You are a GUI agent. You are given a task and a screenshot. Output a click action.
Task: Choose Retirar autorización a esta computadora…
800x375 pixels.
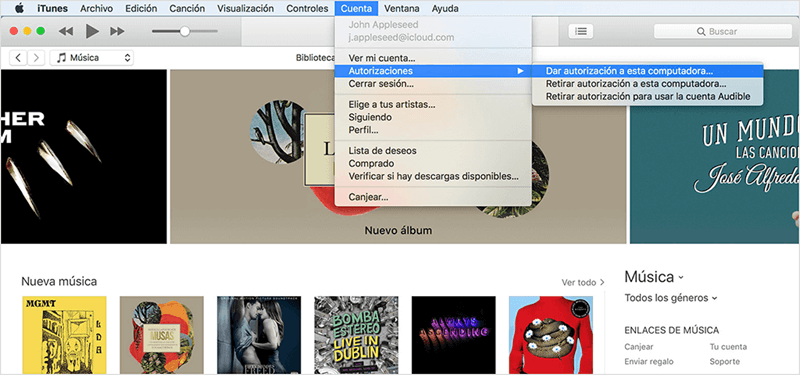[x=647, y=84]
